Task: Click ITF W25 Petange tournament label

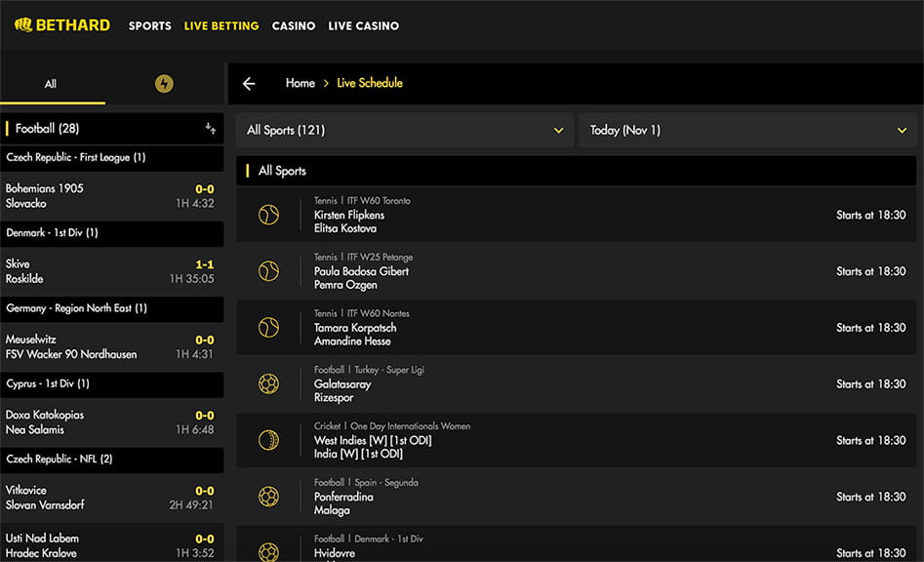Action: [381, 258]
